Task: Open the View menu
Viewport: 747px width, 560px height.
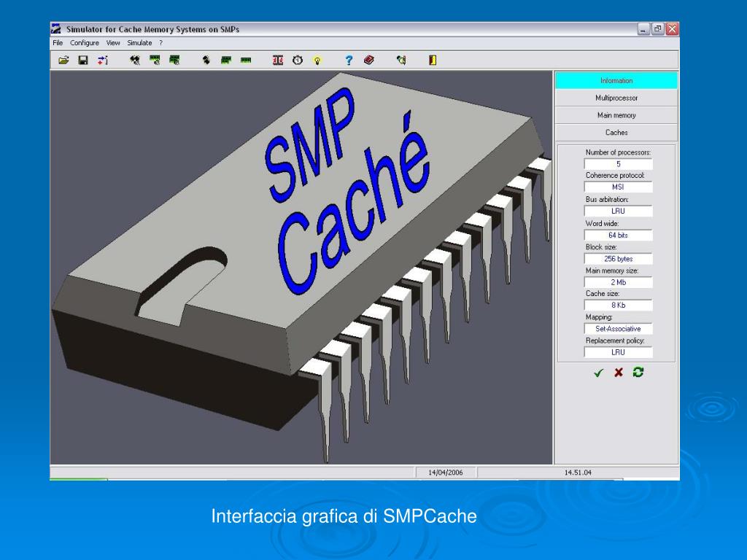Action: point(113,43)
